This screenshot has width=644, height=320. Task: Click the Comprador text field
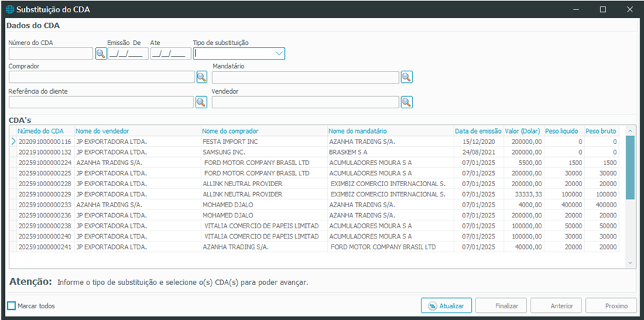(102, 77)
